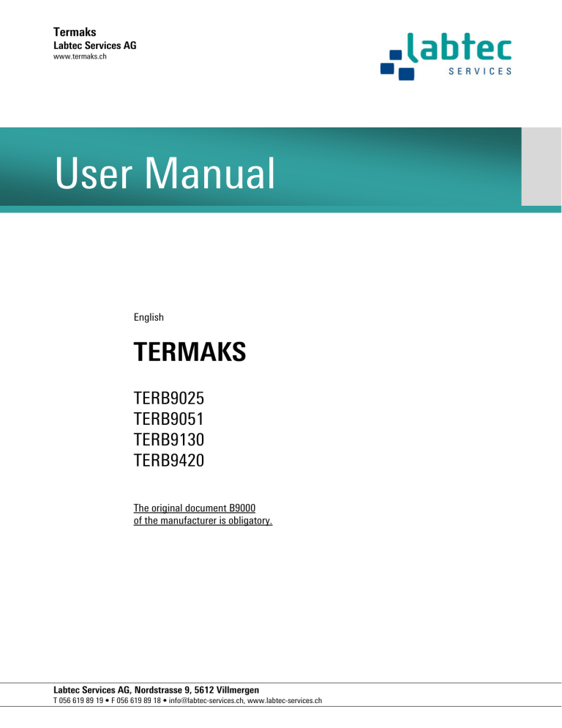Open email link info@labtec-services.ch
Screen dimensions: 562x728
(206, 701)
